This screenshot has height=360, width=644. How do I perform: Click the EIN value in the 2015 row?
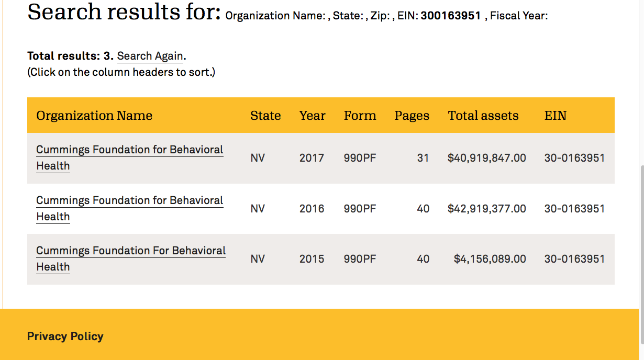(x=574, y=259)
